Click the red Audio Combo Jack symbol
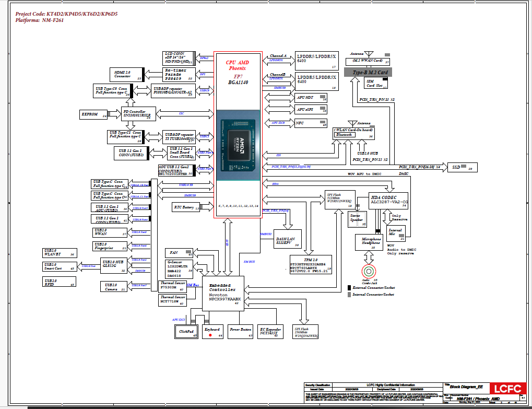 (x=369, y=271)
